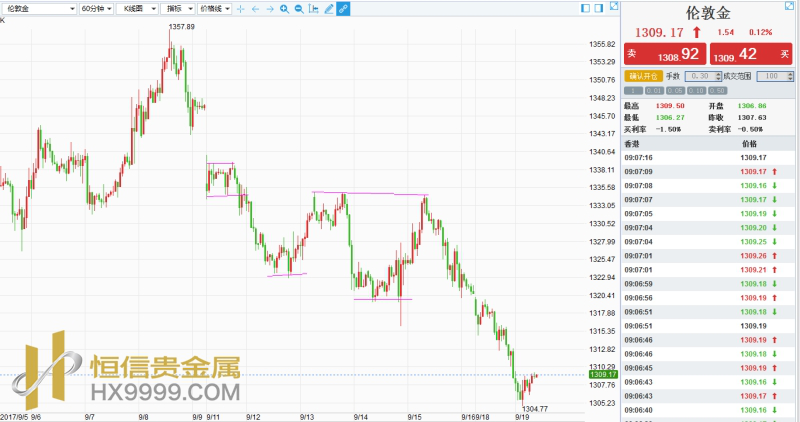Switch to left panel layout icon
The width and height of the screenshot is (800, 422).
pyautogui.click(x=586, y=8)
